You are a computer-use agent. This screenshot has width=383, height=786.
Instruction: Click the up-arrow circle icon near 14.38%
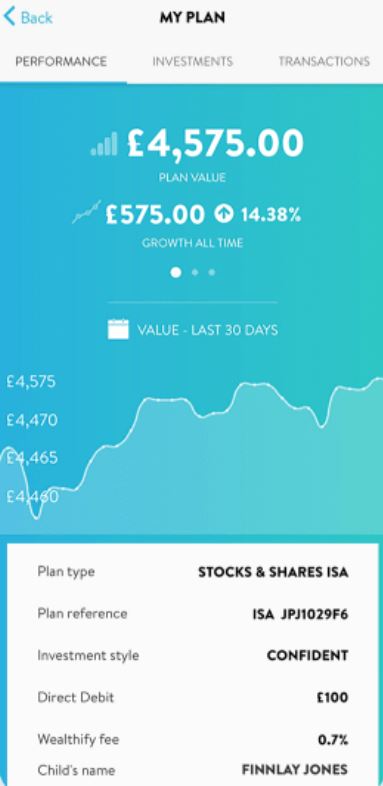(224, 215)
